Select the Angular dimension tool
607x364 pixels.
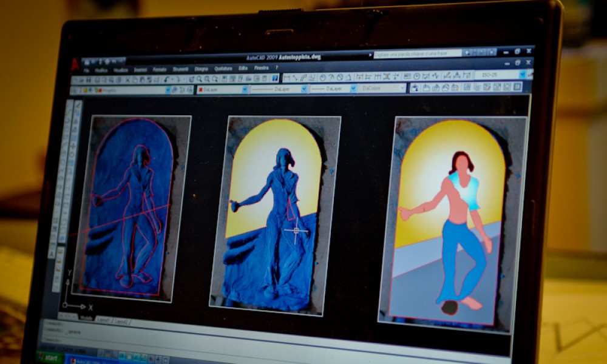click(x=349, y=77)
